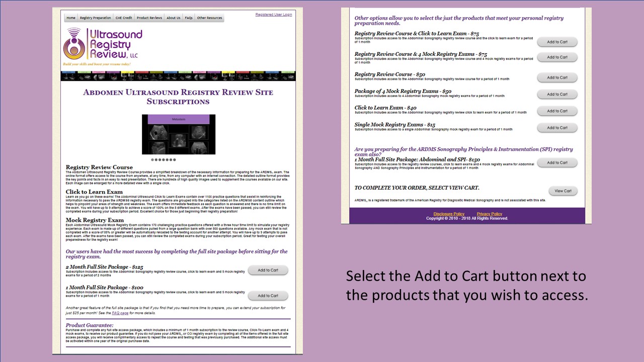Add 1 Month Full Site Package $100 to cart
This screenshot has width=644, height=362.
(268, 296)
